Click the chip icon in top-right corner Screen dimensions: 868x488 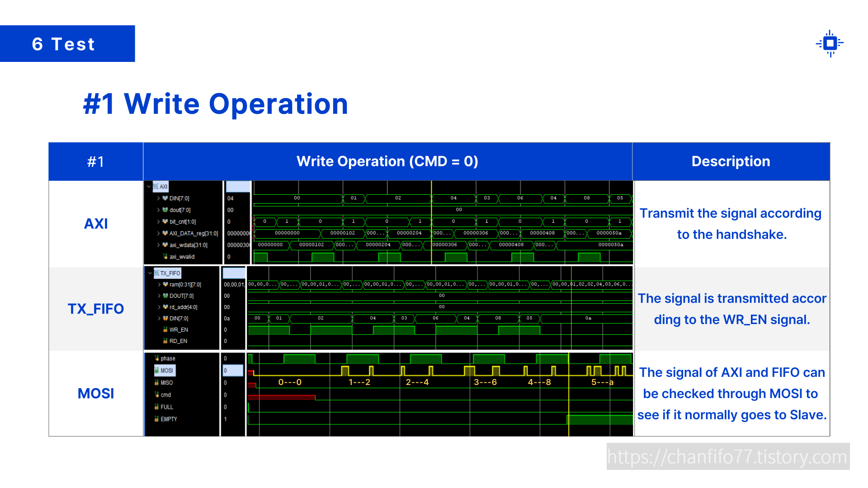pyautogui.click(x=830, y=43)
